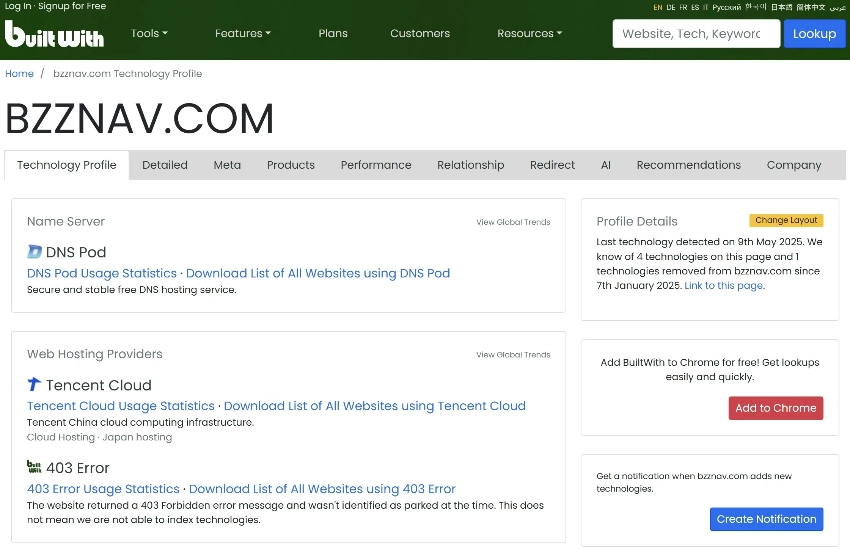Click the 403 Error BuiltWith icon
Image resolution: width=850 pixels, height=550 pixels.
click(34, 467)
